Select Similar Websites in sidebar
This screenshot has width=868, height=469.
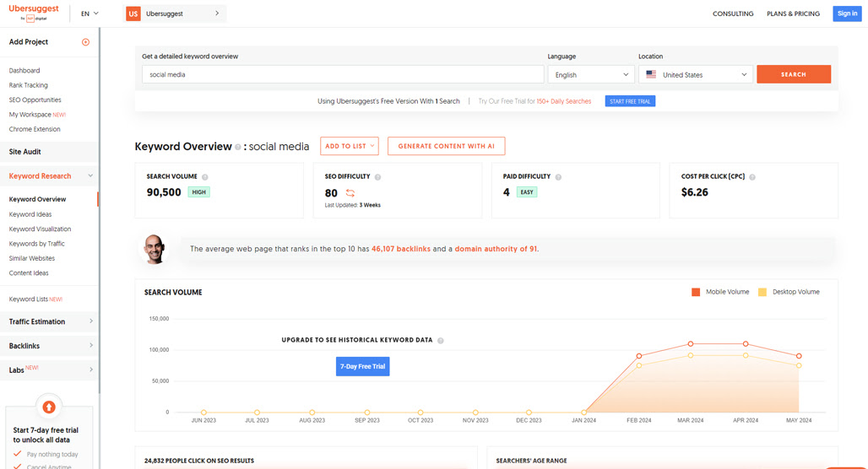[x=31, y=258]
